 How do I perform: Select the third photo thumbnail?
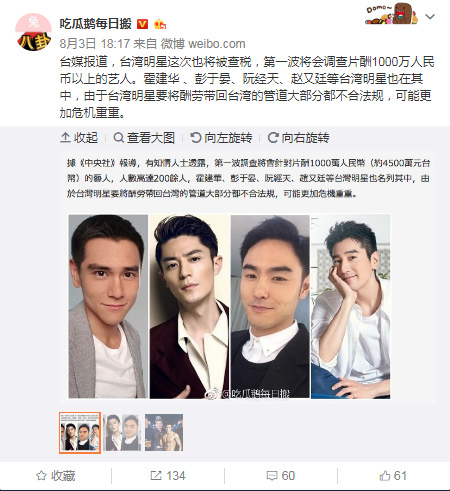click(x=164, y=432)
